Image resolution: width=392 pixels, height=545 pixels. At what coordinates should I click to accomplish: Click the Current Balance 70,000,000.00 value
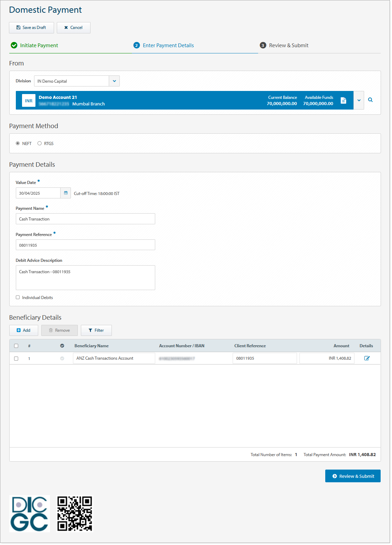point(282,104)
